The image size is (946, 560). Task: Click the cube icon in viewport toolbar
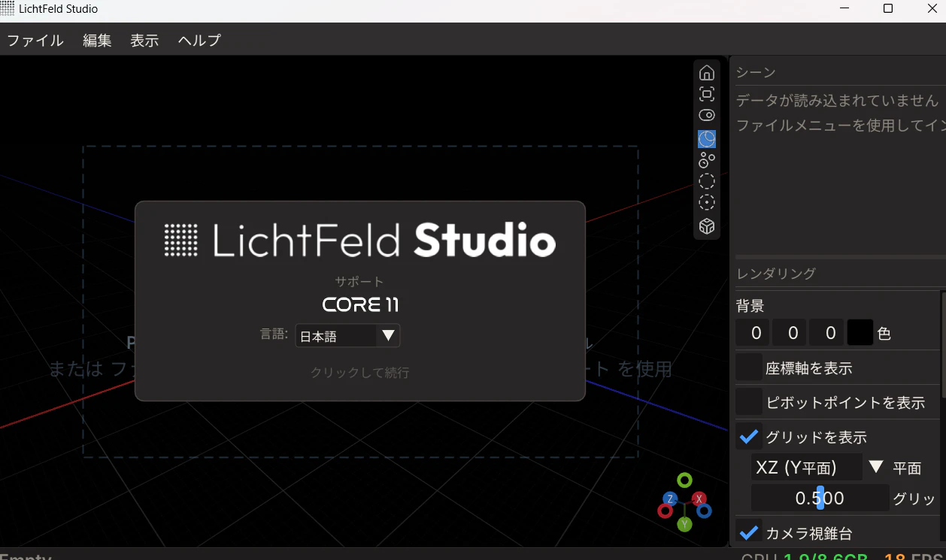click(x=707, y=226)
